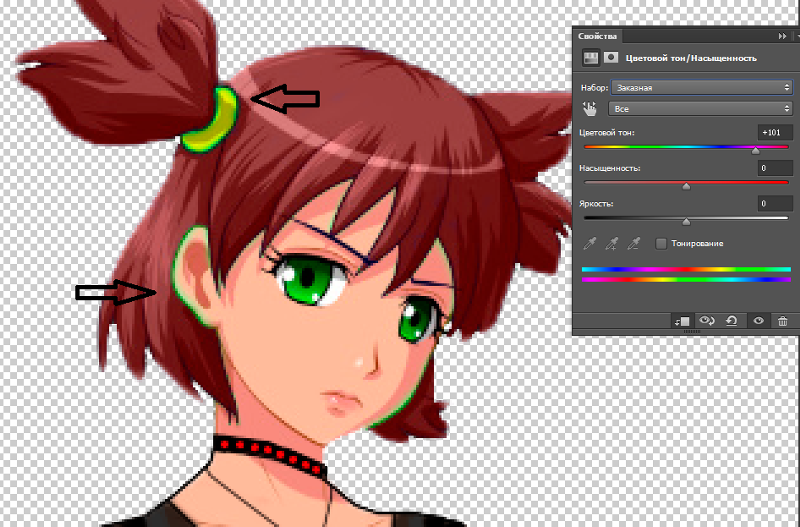Select the add-to-sample eyedropper (plus)

coord(611,243)
